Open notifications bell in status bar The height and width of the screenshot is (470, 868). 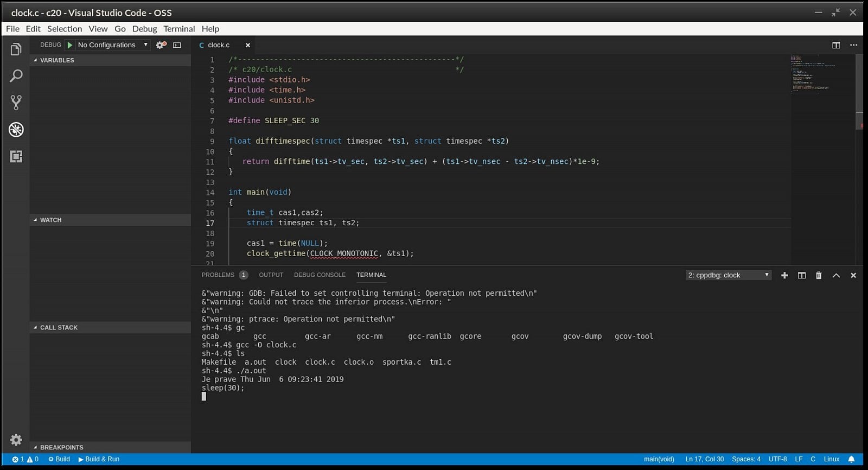[851, 459]
